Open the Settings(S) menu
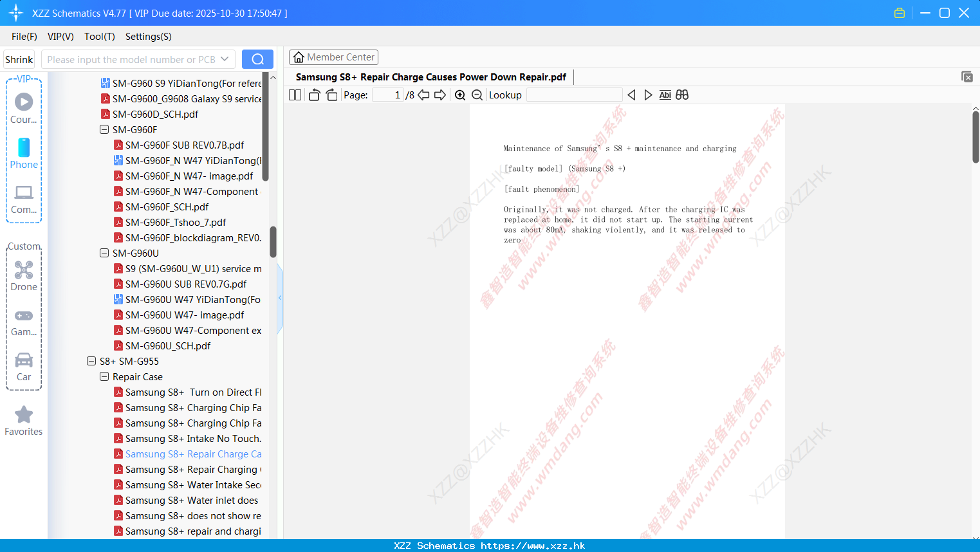Viewport: 980px width, 552px height. pyautogui.click(x=149, y=37)
